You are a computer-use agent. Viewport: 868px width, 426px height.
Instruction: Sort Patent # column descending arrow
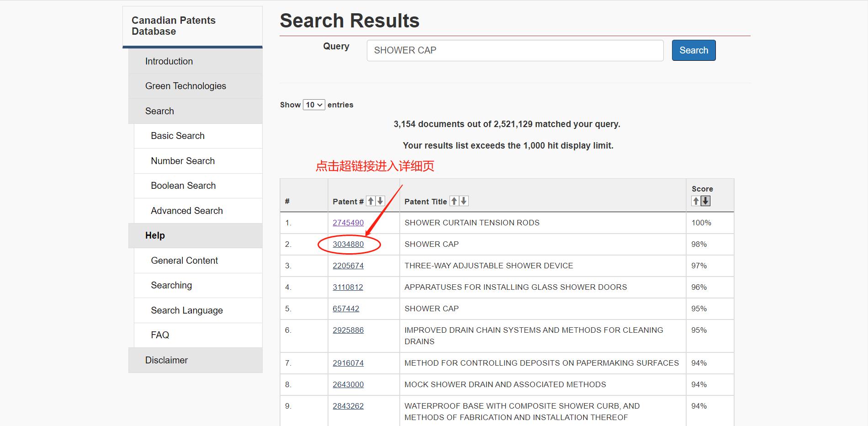coord(380,201)
